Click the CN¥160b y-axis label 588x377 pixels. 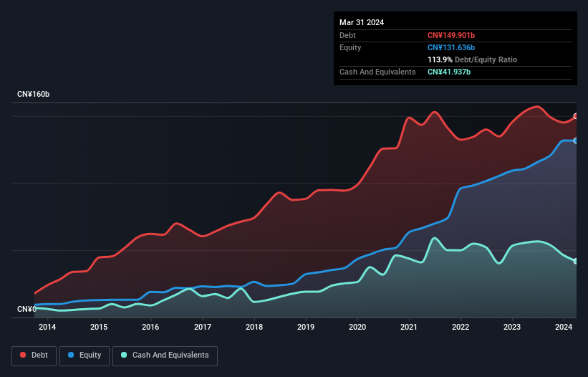(34, 94)
